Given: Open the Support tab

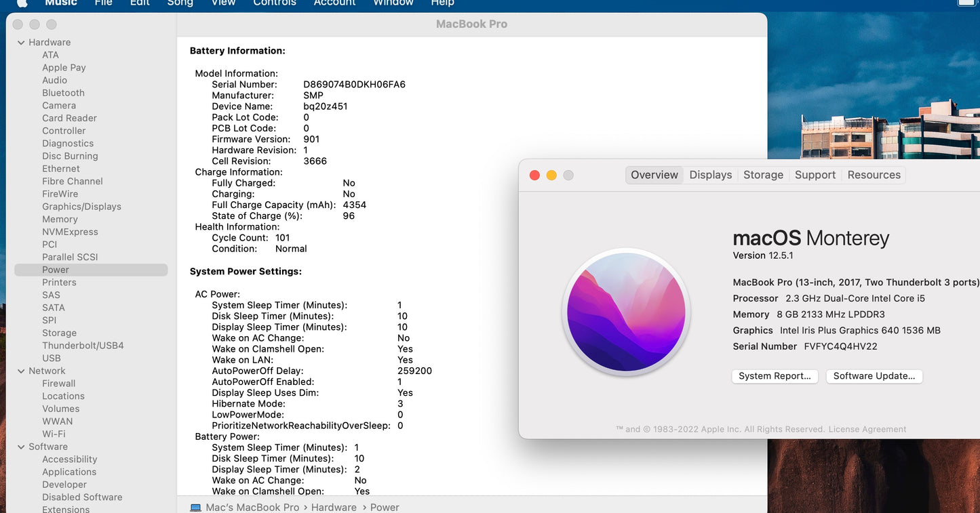Looking at the screenshot, I should tap(815, 175).
